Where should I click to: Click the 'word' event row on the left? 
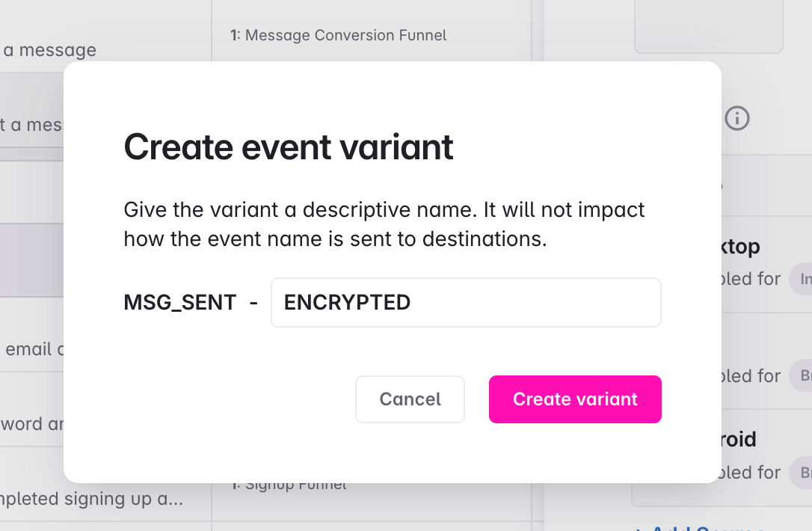click(34, 424)
